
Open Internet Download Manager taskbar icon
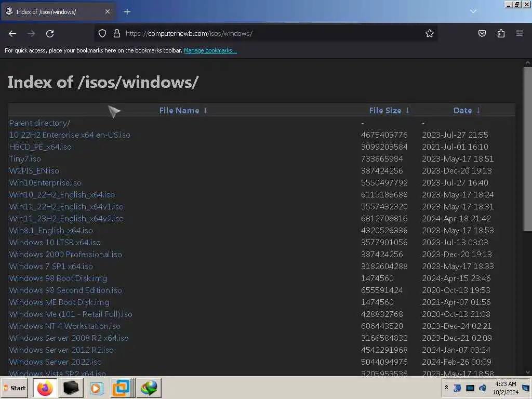click(149, 388)
